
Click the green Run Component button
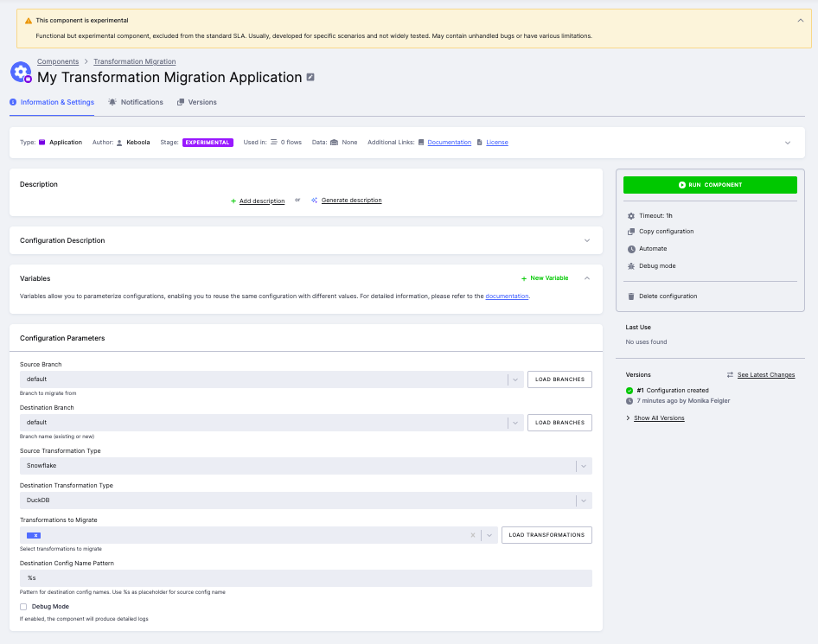[710, 185]
